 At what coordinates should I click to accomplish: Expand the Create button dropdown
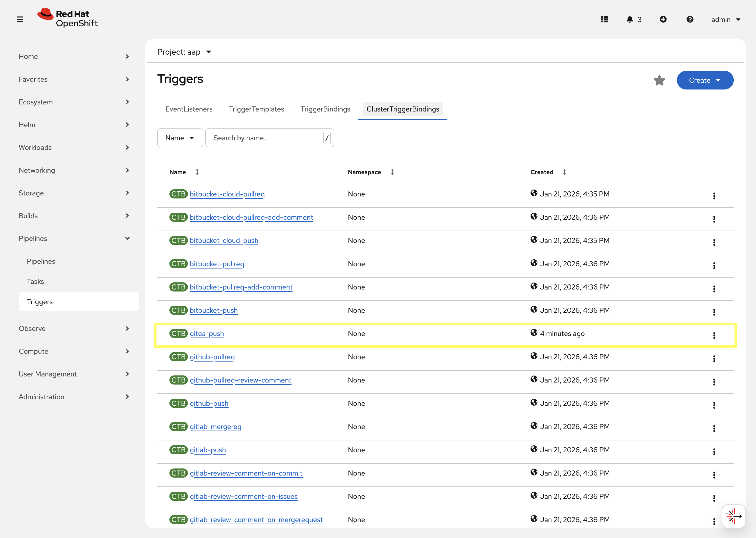(x=705, y=80)
